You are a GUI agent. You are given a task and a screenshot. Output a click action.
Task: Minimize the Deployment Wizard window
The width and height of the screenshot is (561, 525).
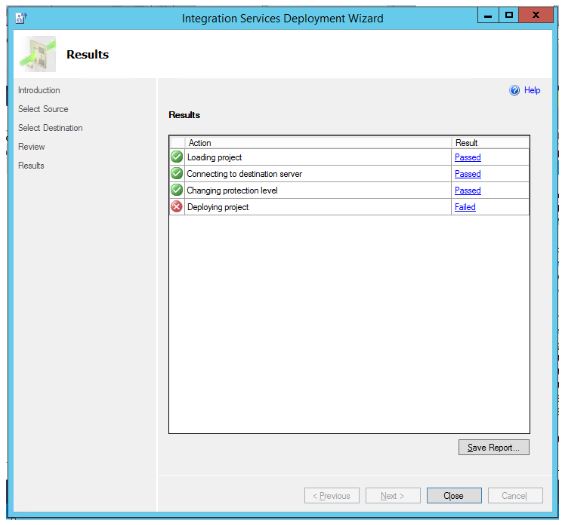click(488, 15)
